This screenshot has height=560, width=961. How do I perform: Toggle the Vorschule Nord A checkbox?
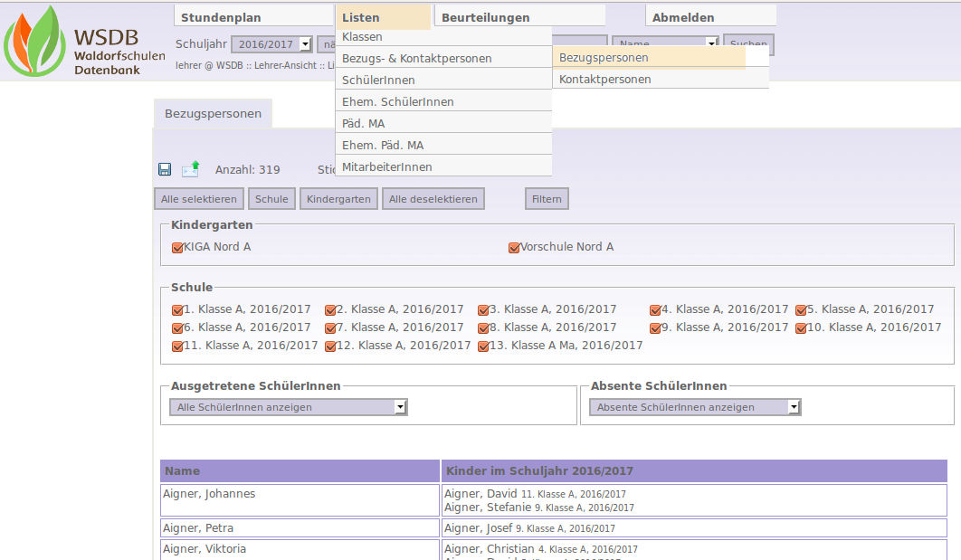coord(514,247)
